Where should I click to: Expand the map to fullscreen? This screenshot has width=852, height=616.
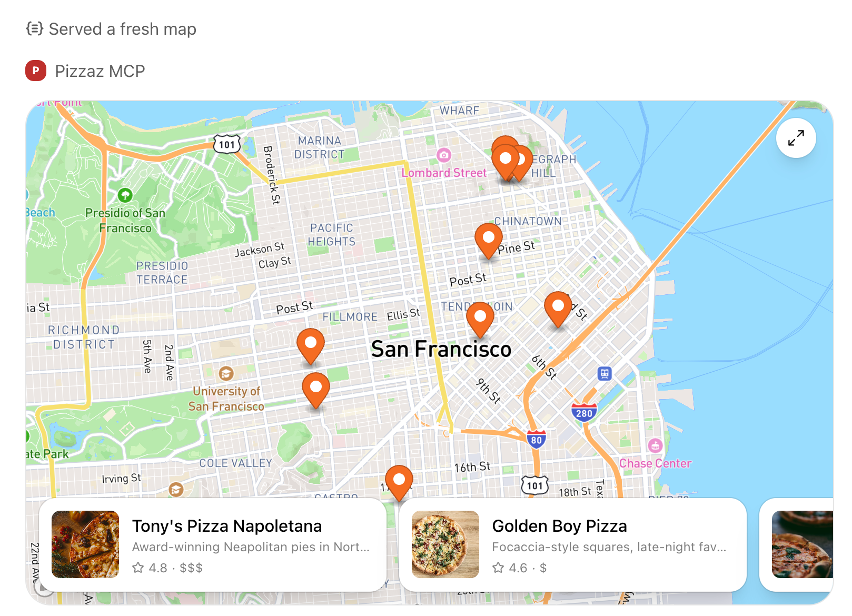pos(796,138)
